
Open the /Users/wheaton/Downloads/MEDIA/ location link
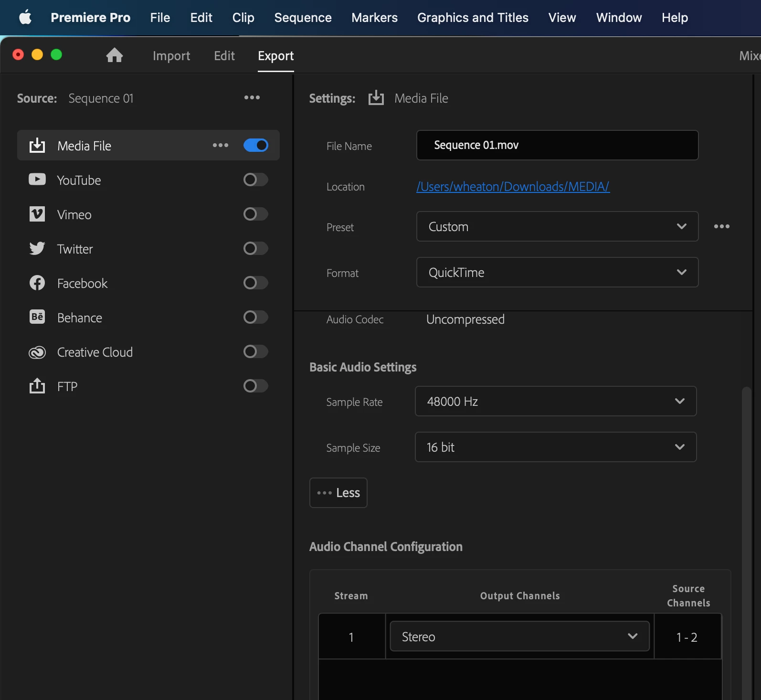click(513, 186)
